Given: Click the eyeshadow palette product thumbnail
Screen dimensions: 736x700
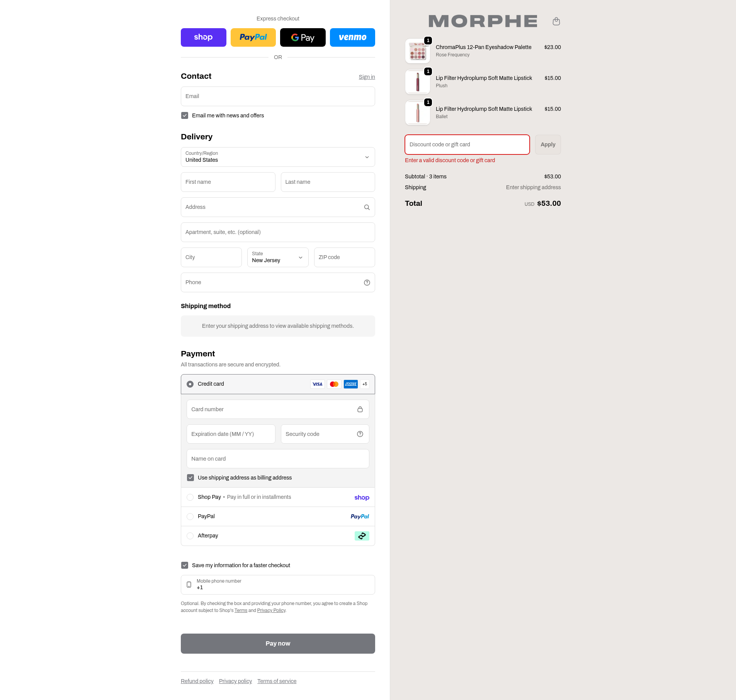Looking at the screenshot, I should [x=418, y=51].
